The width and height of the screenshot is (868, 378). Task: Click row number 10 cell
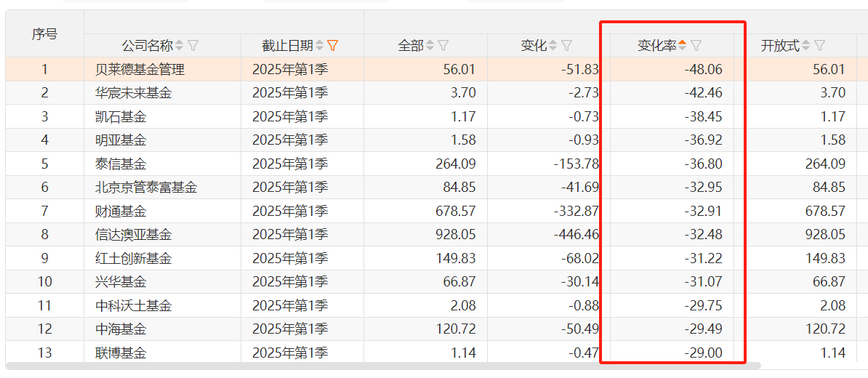point(45,282)
